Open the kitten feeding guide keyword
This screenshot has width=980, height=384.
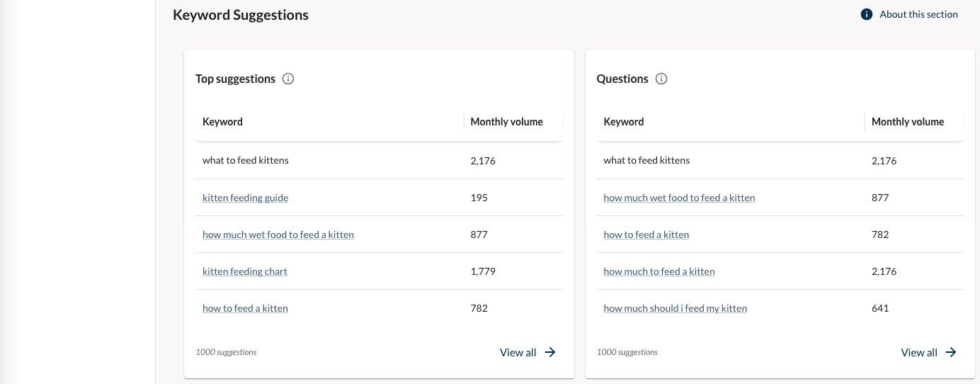[245, 198]
